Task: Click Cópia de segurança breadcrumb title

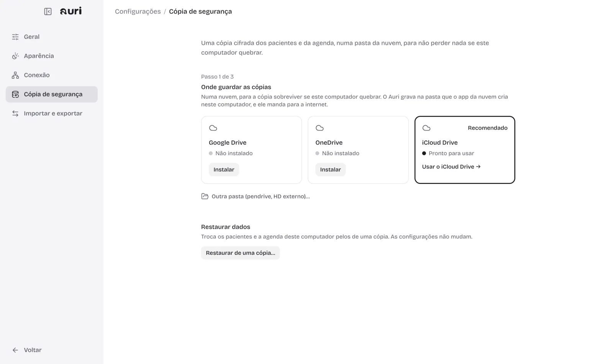Action: click(x=200, y=11)
